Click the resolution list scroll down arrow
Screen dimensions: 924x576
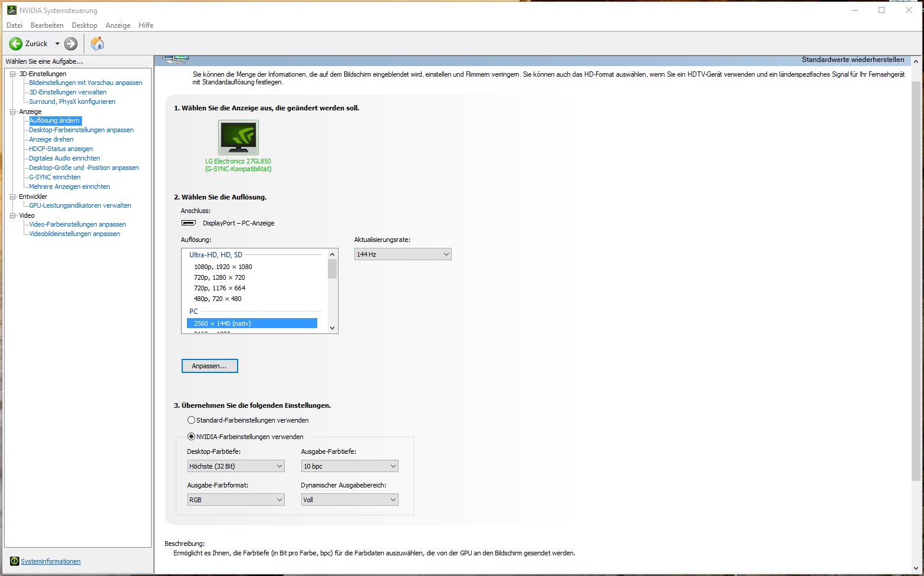coord(333,328)
